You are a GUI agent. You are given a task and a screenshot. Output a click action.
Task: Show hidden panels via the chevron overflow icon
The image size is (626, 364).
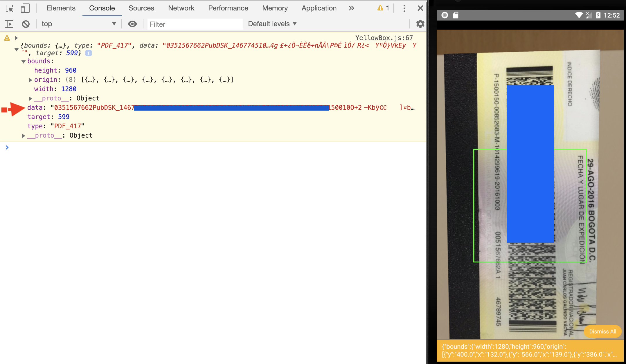351,8
